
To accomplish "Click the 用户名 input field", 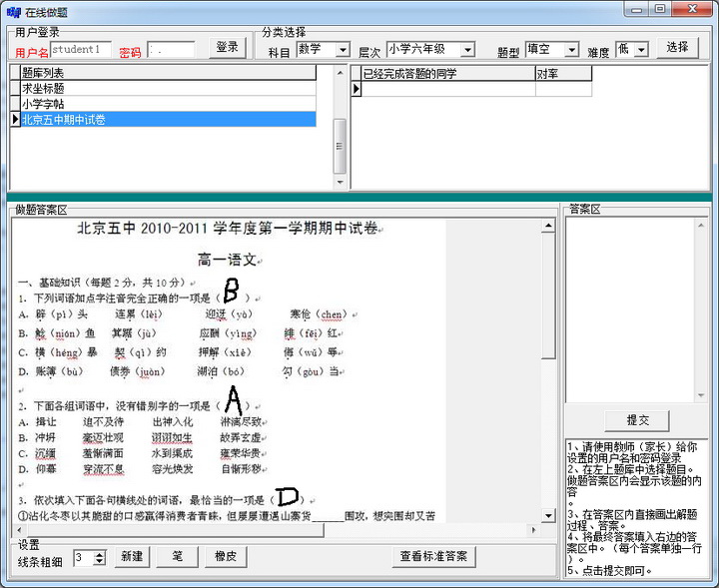I will [x=81, y=50].
